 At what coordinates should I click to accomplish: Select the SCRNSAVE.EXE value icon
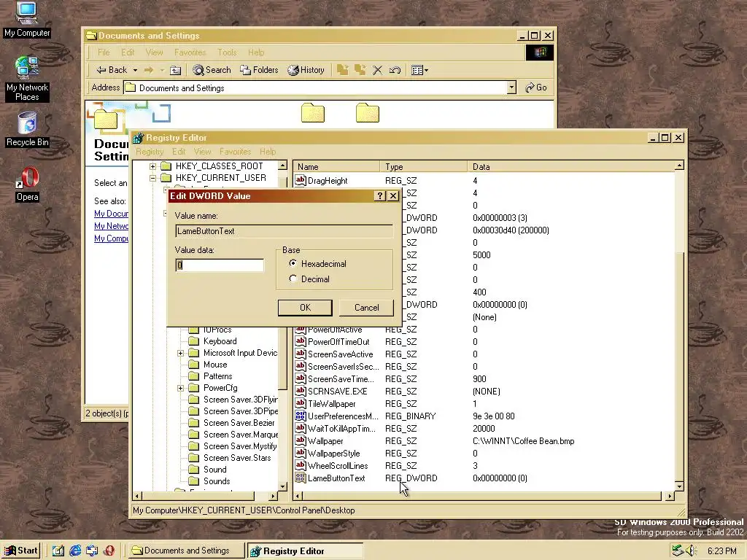pos(300,391)
